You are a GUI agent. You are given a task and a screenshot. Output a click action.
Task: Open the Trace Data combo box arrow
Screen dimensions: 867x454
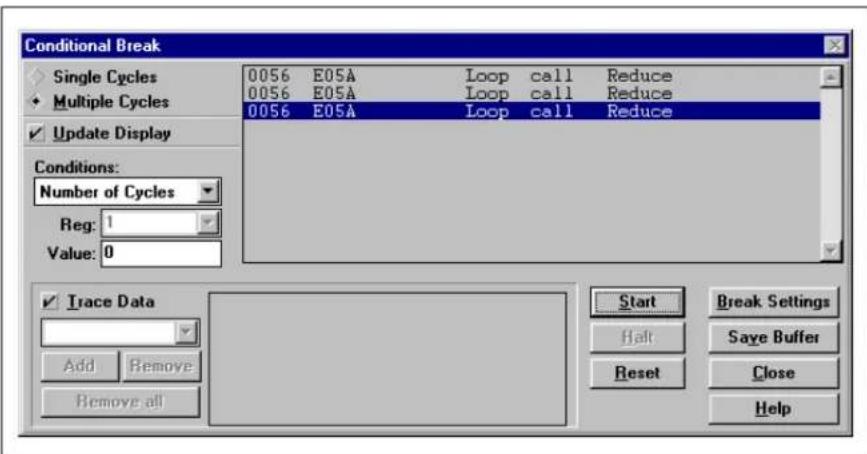[x=186, y=333]
